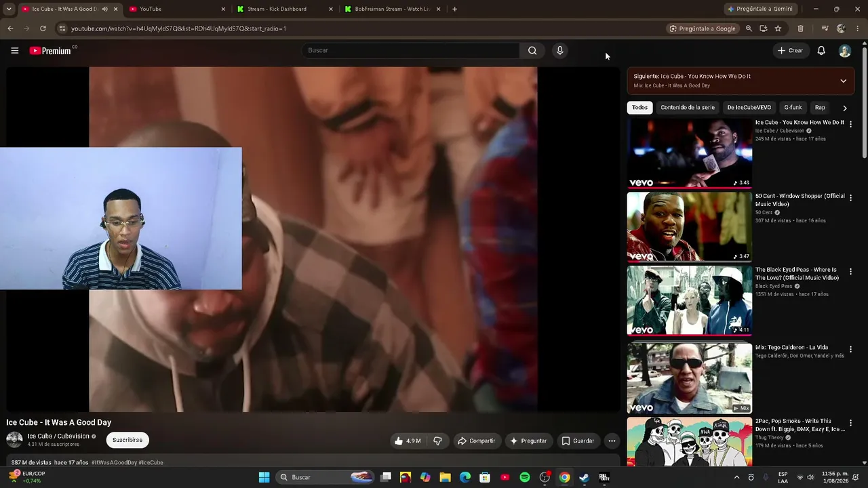The height and width of the screenshot is (488, 868).
Task: Select the De IceCubeVEVO chip
Action: 749,107
